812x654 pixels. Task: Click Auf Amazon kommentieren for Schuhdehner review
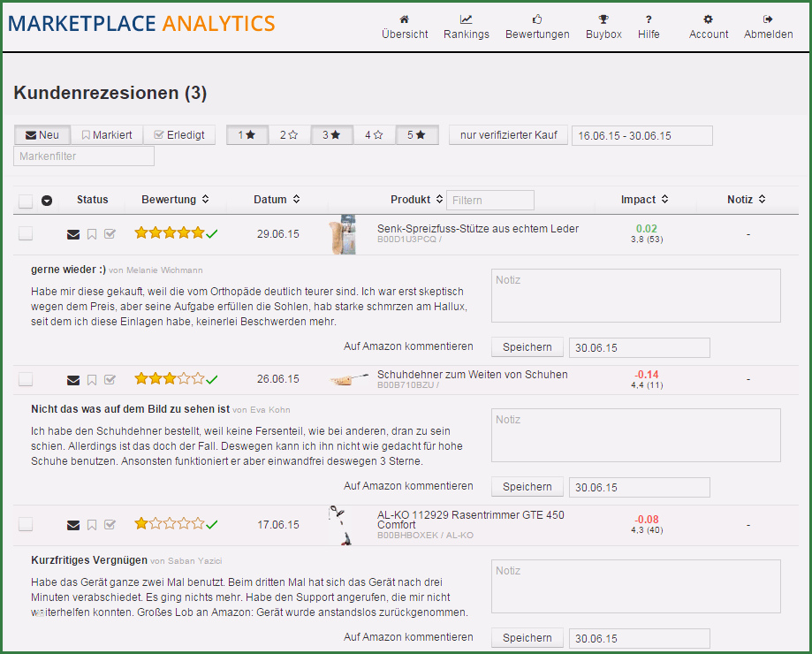pos(408,486)
